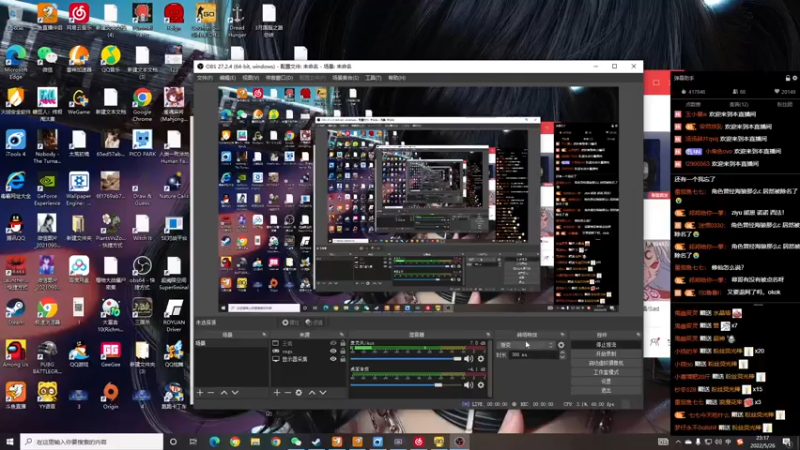Open the 文件(F) menu in OBS
The width and height of the screenshot is (800, 450).
205,78
